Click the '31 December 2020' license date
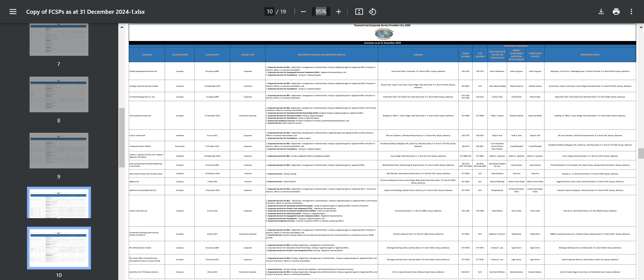644x280 pixels. 212,116
